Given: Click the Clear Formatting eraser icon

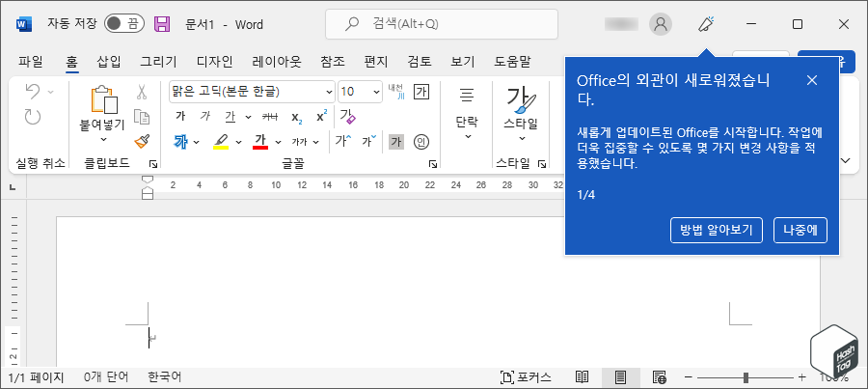Looking at the screenshot, I should tap(347, 117).
